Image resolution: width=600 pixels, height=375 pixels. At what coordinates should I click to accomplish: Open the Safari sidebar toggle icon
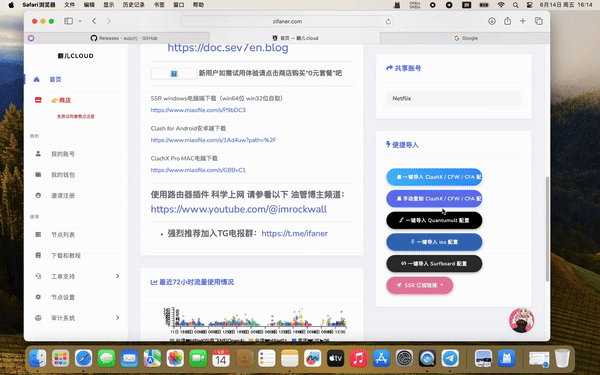click(x=68, y=21)
